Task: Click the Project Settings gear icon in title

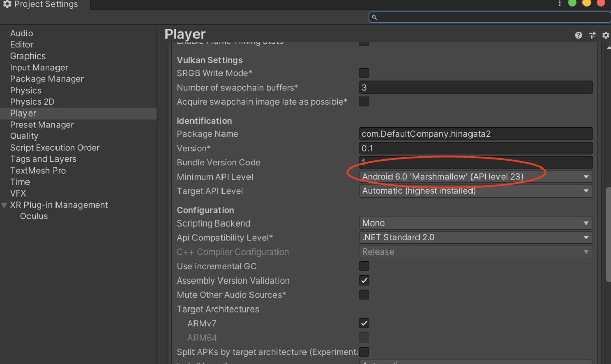Action: (x=7, y=5)
